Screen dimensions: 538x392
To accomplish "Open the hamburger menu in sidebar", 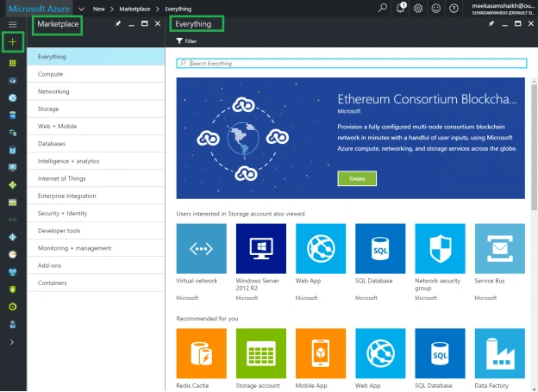I will pyautogui.click(x=13, y=24).
